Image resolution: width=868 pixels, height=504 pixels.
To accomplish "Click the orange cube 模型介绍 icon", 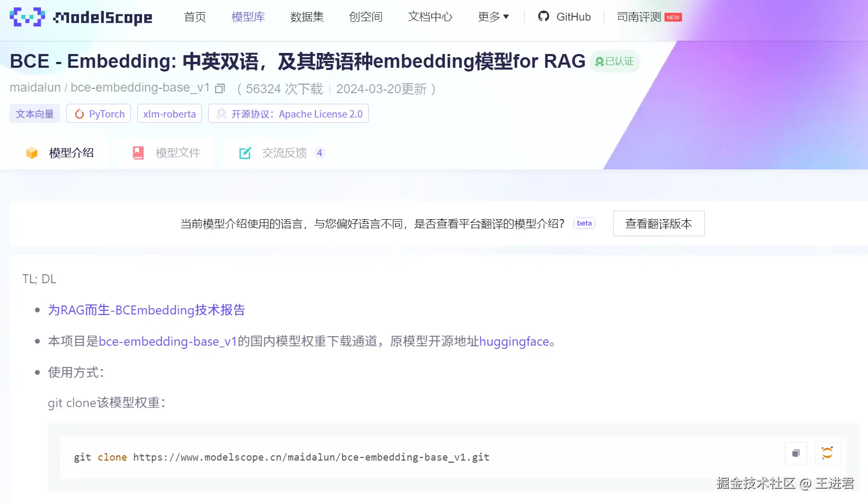I will [32, 153].
